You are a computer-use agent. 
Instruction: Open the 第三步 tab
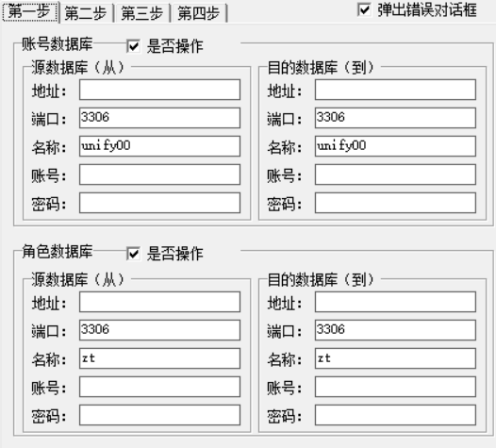coord(142,13)
